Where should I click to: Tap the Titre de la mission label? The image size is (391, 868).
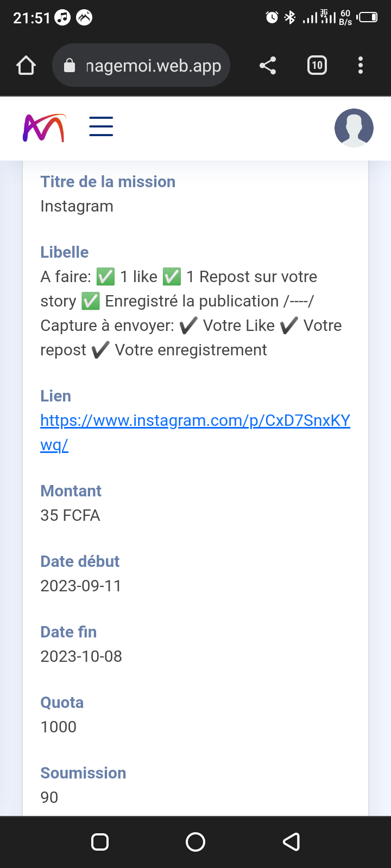(x=108, y=182)
